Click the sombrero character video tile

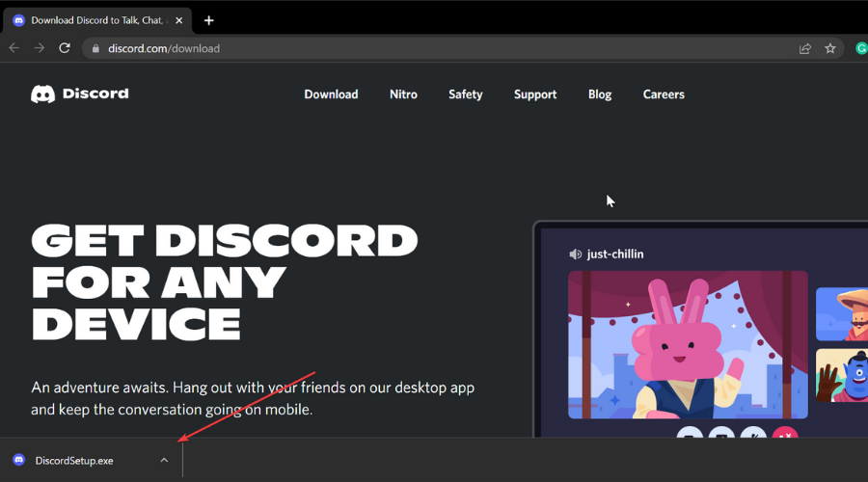pyautogui.click(x=842, y=313)
